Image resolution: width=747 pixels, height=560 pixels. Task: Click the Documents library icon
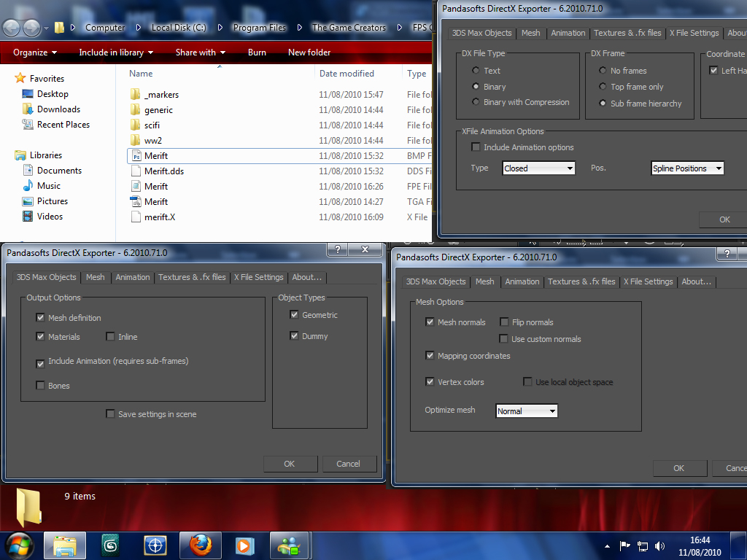[28, 171]
